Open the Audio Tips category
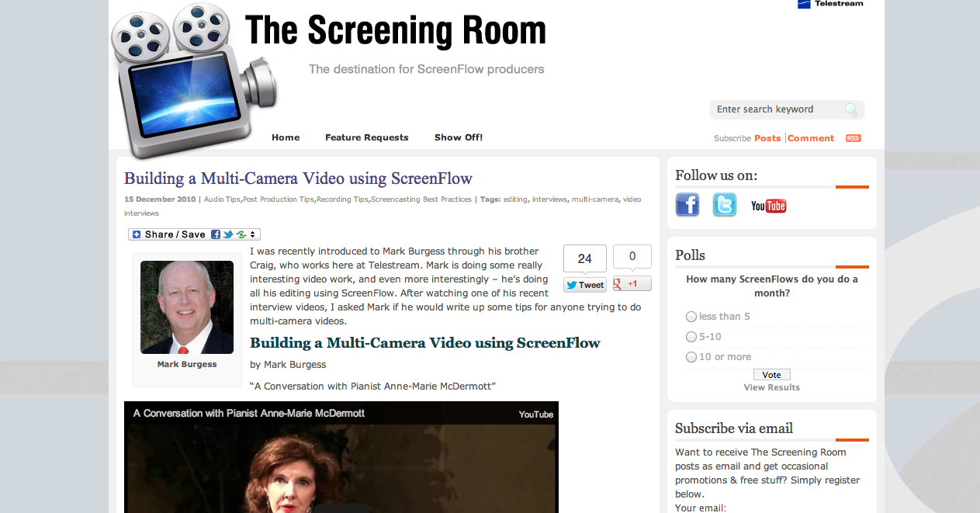The image size is (980, 513). pyautogui.click(x=222, y=199)
